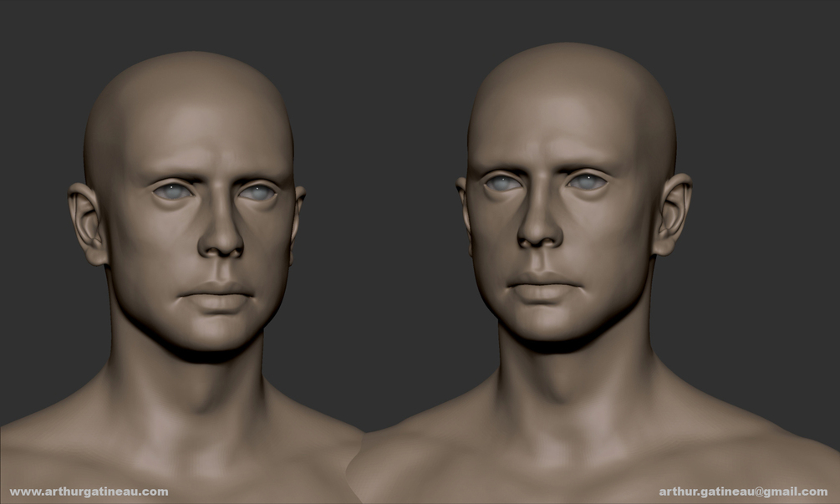Click the arthur.gatineau@gmail.com email text
The width and height of the screenshot is (840, 504).
(x=743, y=491)
